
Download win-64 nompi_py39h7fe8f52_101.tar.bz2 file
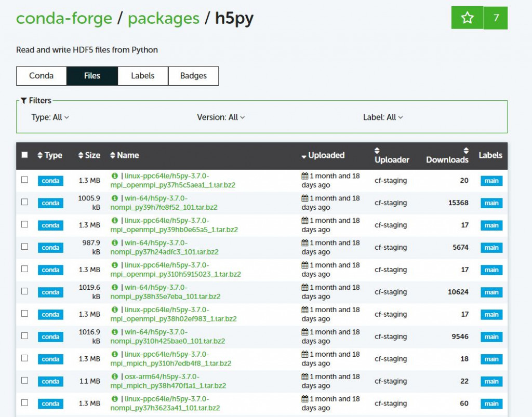click(x=164, y=203)
